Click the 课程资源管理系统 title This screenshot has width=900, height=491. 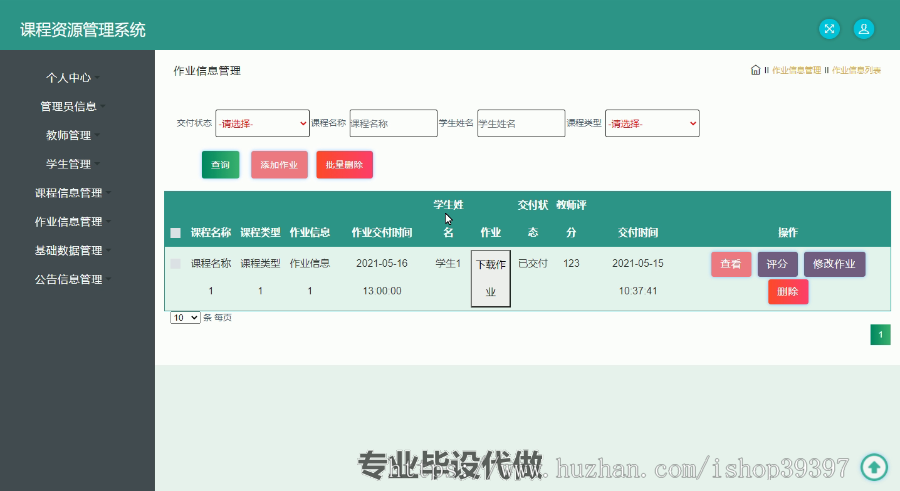coord(83,30)
